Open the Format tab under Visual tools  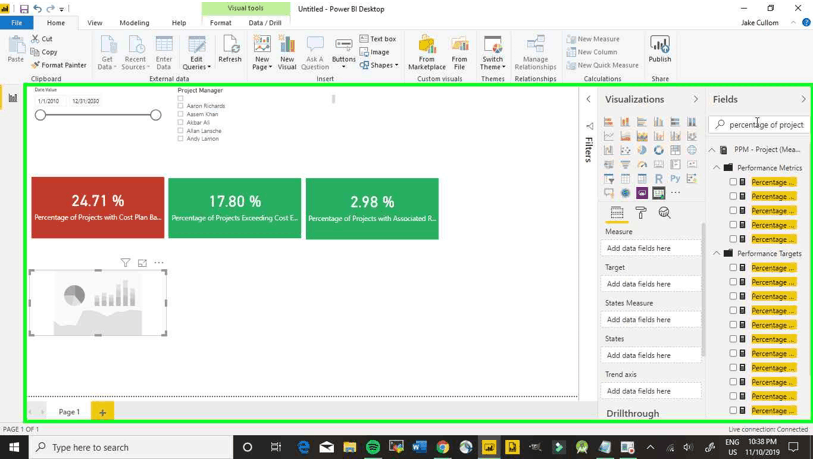pyautogui.click(x=220, y=23)
